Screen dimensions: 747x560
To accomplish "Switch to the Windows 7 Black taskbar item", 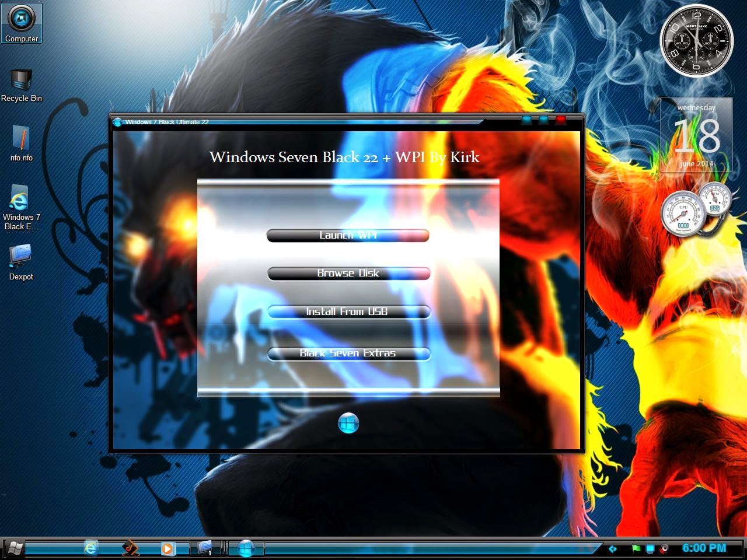I will (x=246, y=548).
